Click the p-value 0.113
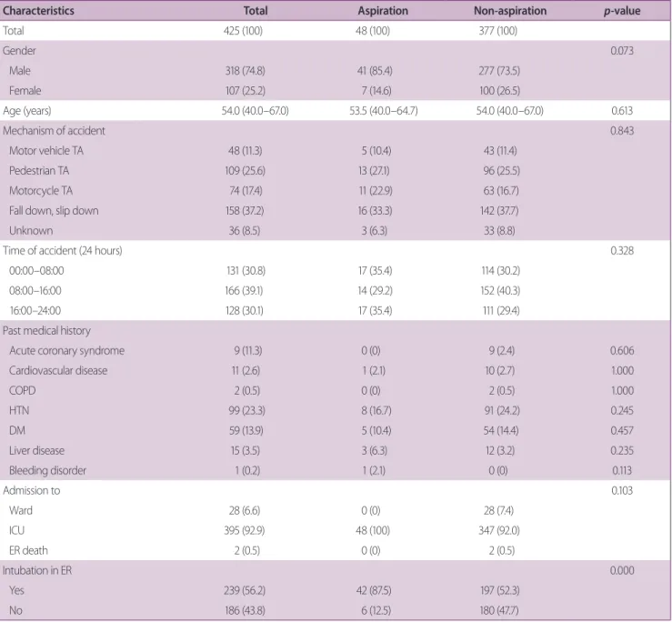The image size is (672, 622). click(622, 471)
